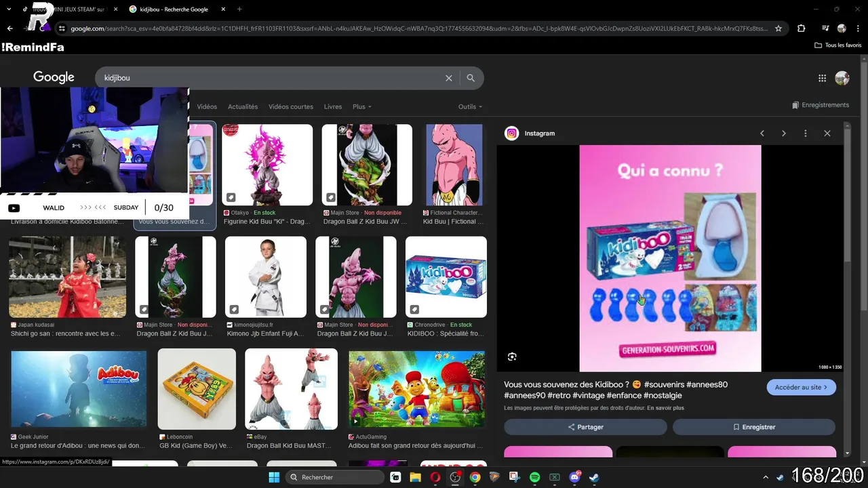Screen dimensions: 868x488
Task: Click product tag icon on Otakyo figurine image
Action: [x=231, y=197]
